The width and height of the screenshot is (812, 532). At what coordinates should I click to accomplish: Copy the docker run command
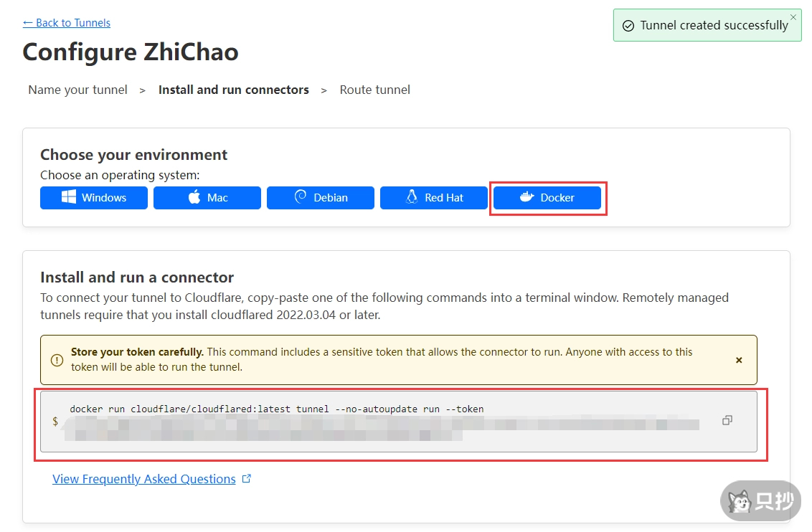[x=727, y=420]
